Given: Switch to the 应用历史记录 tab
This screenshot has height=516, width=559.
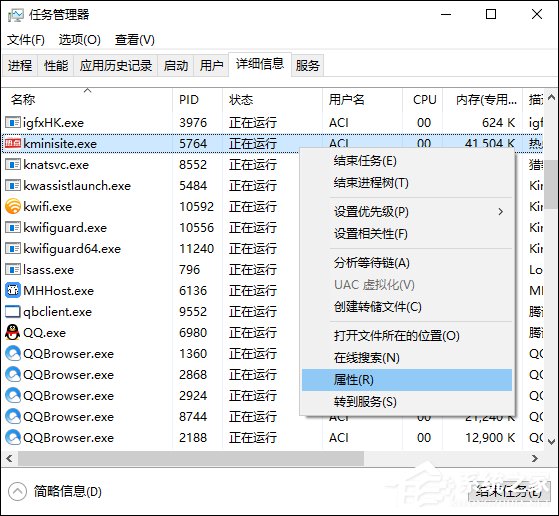Looking at the screenshot, I should (116, 66).
